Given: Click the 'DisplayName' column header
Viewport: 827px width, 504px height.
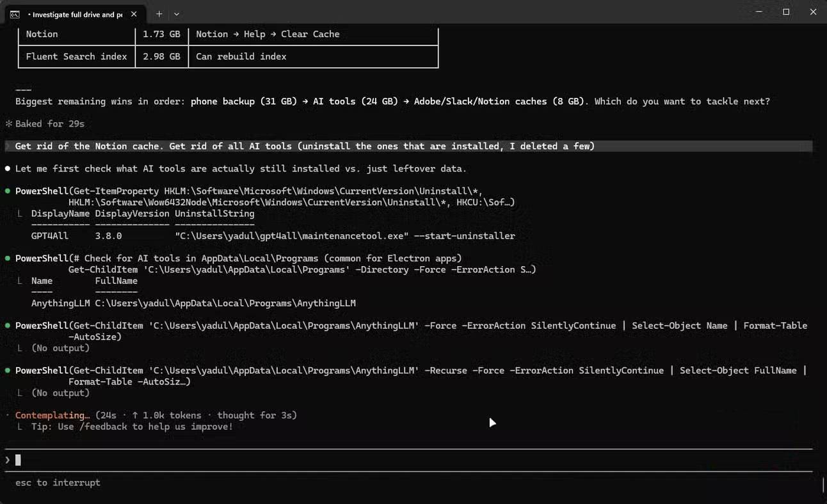Looking at the screenshot, I should point(60,213).
